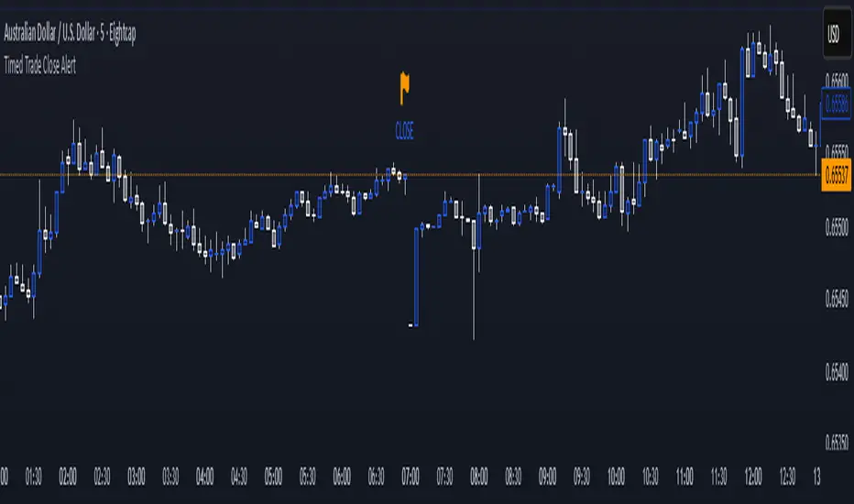
Task: Click the 06:30 time axis label
Action: tap(376, 477)
